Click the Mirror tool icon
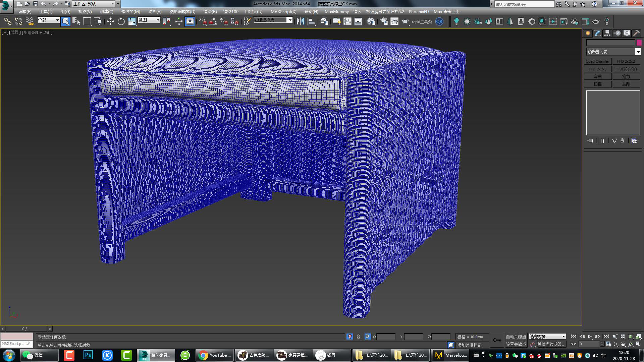The image size is (644, 362). coord(301,21)
